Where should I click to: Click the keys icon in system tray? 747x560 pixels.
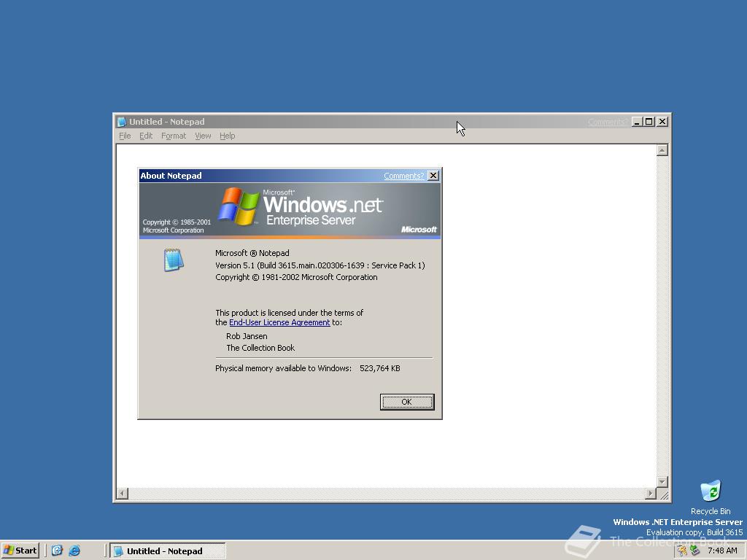[x=682, y=551]
